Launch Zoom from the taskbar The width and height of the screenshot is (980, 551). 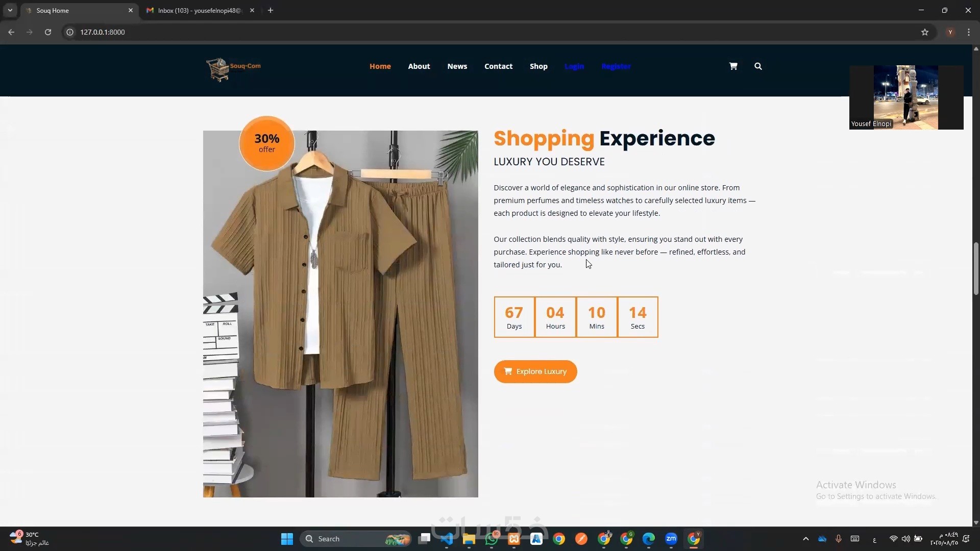click(671, 539)
